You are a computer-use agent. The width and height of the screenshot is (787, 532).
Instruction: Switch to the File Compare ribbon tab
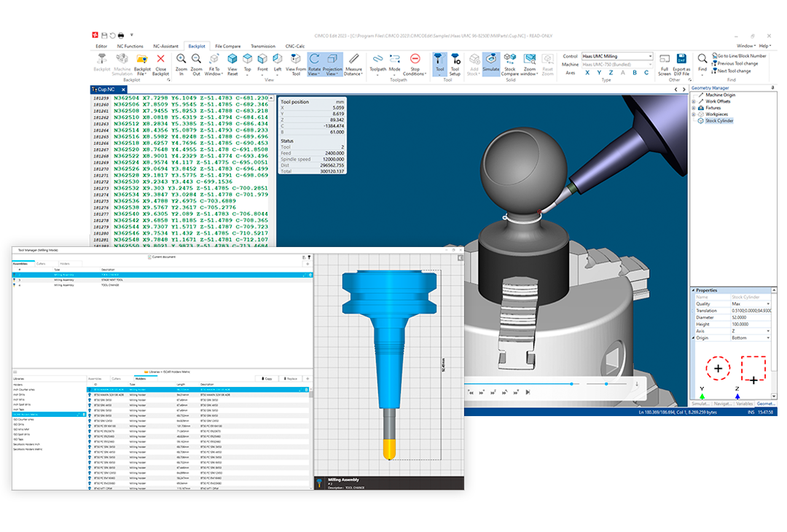pyautogui.click(x=228, y=46)
